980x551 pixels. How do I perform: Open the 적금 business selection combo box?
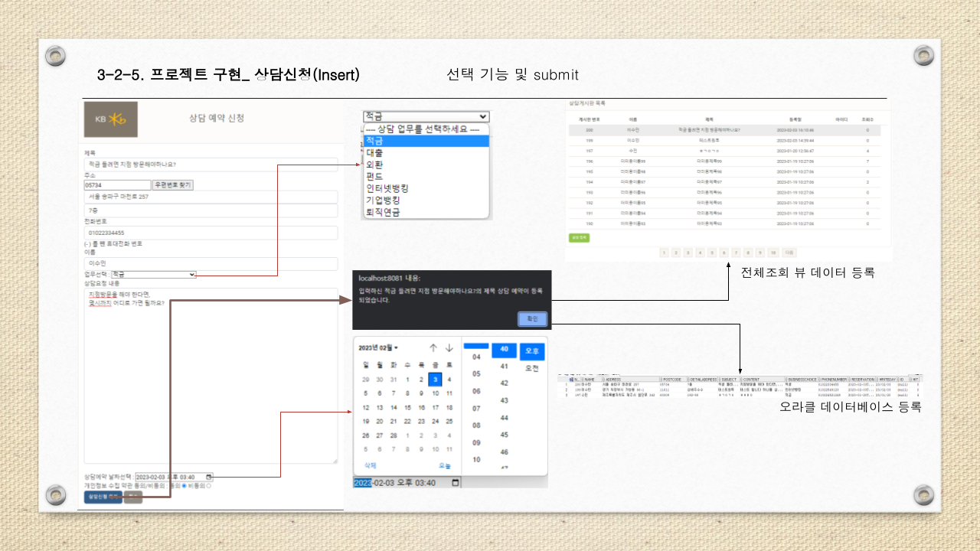[425, 116]
